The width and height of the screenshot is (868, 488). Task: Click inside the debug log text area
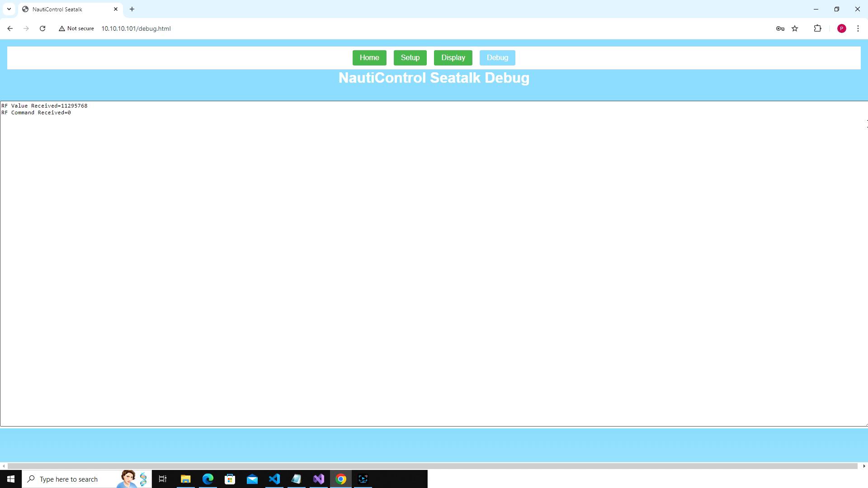click(434, 263)
